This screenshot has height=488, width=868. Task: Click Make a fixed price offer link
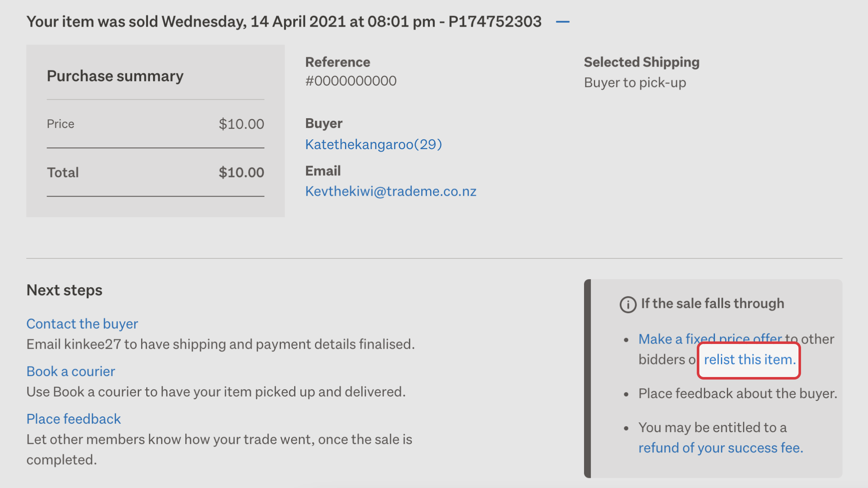tap(710, 339)
